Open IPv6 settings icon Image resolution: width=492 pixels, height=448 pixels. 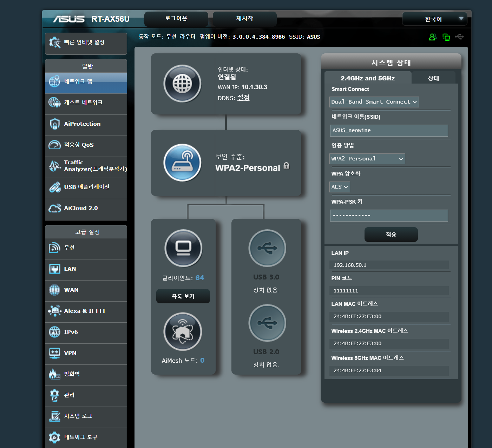coord(54,332)
